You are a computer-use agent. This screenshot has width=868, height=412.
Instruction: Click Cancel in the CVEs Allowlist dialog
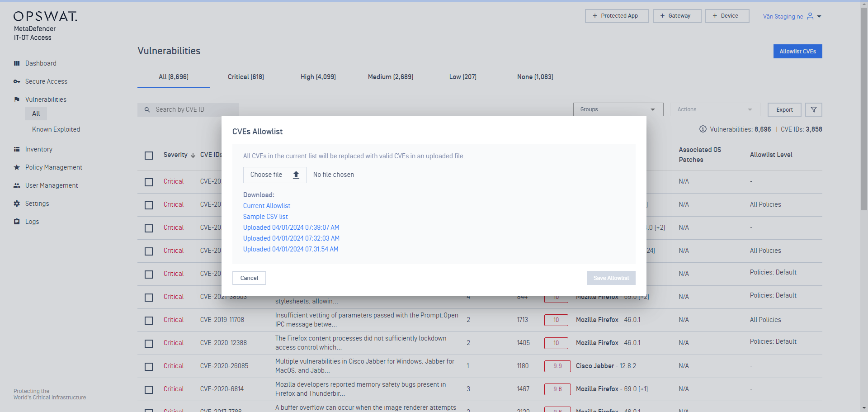(249, 278)
